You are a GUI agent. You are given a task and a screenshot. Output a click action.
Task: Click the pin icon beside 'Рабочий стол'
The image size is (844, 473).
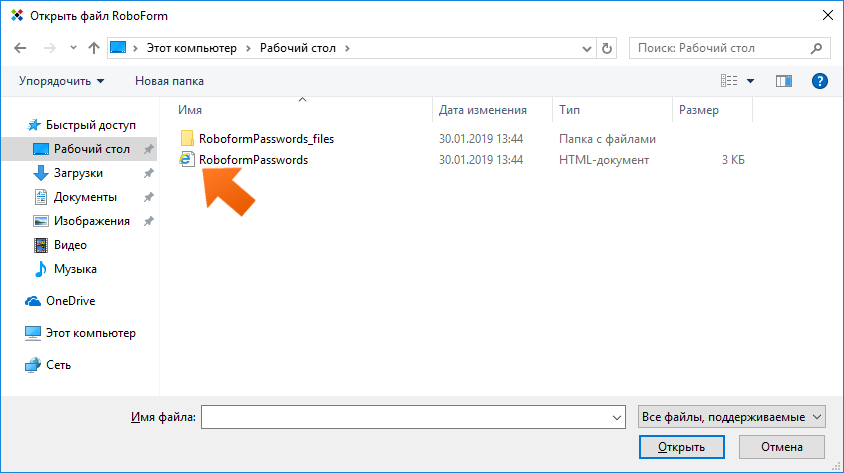coord(149,149)
